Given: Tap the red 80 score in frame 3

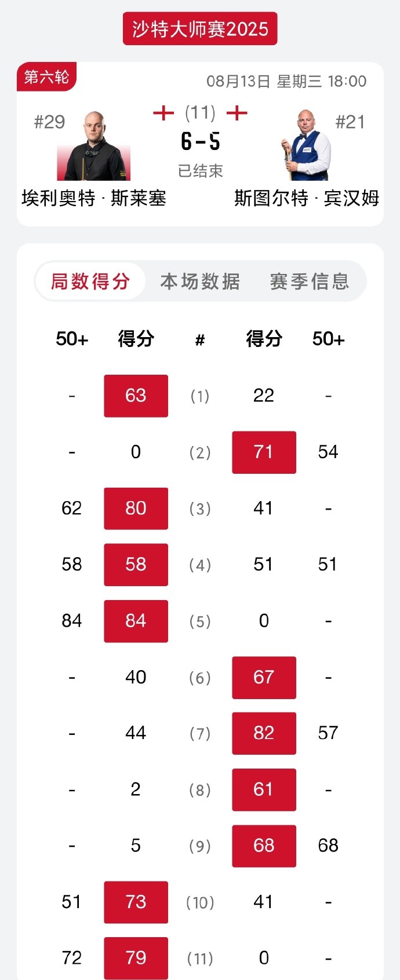Looking at the screenshot, I should (x=136, y=508).
